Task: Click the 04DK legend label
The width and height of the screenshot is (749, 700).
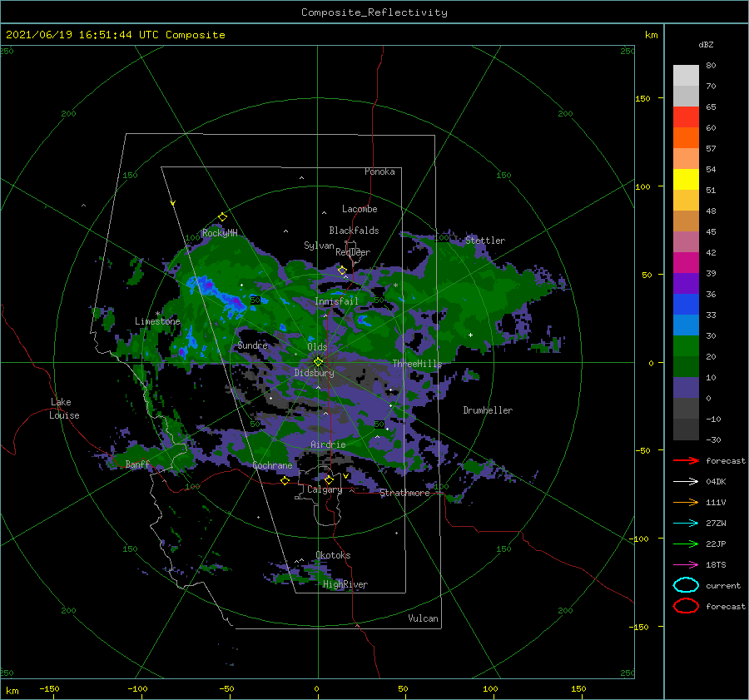Action: click(716, 482)
